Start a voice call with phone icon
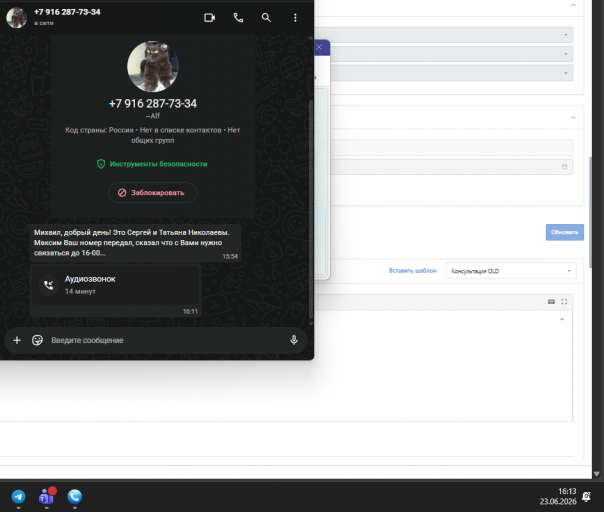Screen dimensions: 604x512 (x=238, y=18)
